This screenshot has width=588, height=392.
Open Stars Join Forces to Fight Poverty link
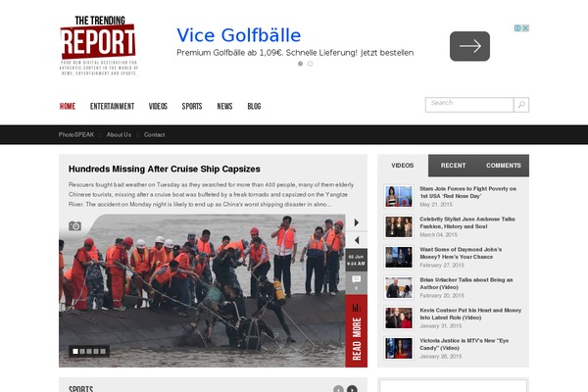pos(468,192)
